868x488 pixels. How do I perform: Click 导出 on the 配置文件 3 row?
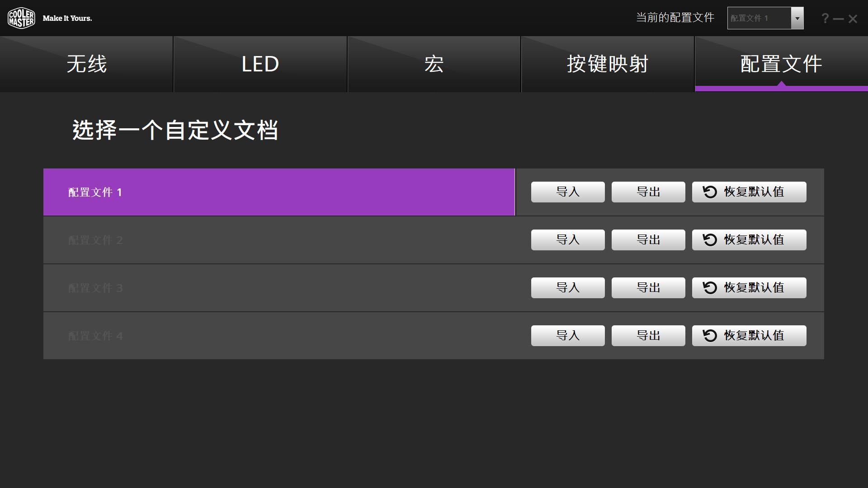point(648,287)
